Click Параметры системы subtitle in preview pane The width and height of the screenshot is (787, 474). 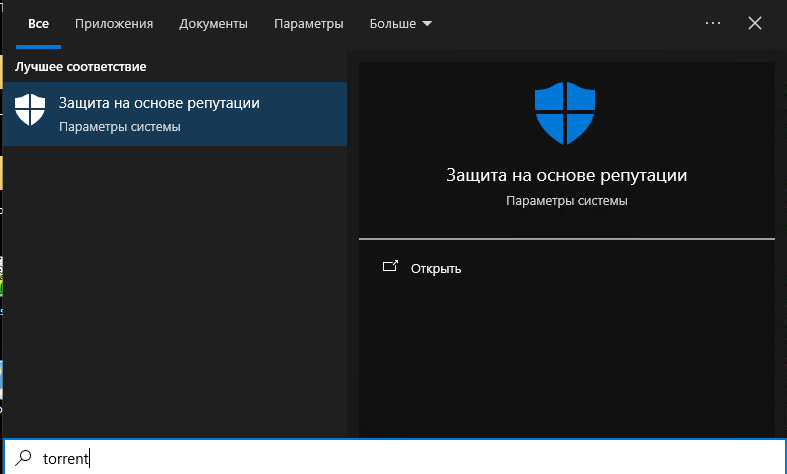566,201
